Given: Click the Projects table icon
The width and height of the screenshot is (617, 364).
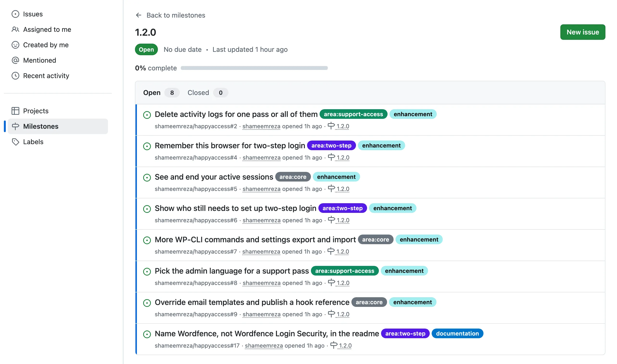Looking at the screenshot, I should [15, 111].
